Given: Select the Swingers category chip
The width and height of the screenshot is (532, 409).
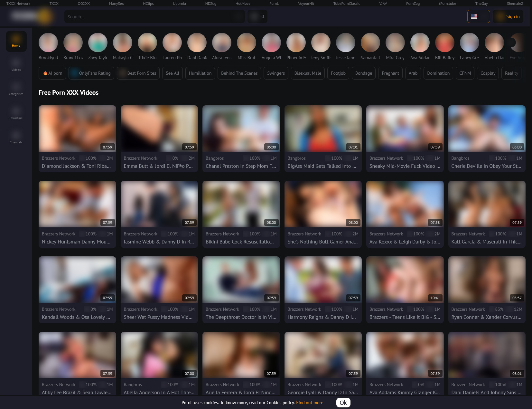Looking at the screenshot, I should [276, 73].
